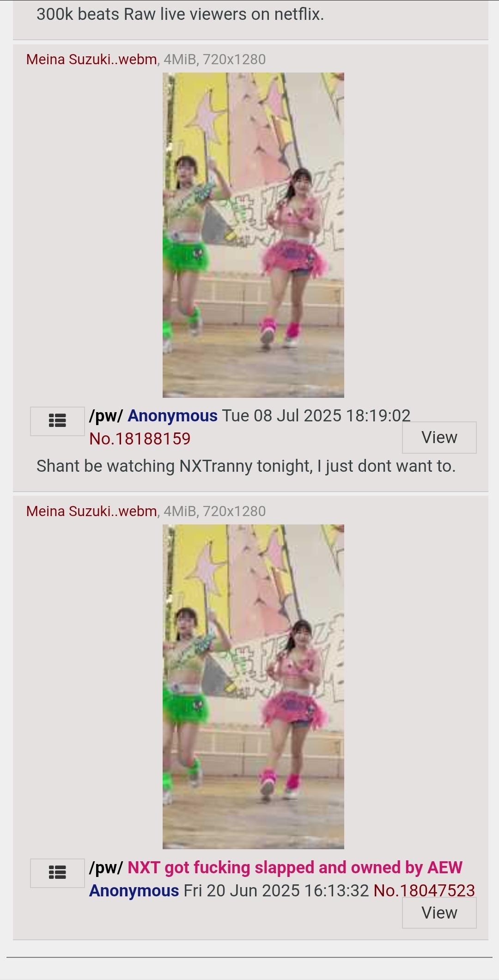The width and height of the screenshot is (499, 980).
Task: Click post text 'Shant be watching NXTranny tonight'
Action: click(x=175, y=466)
